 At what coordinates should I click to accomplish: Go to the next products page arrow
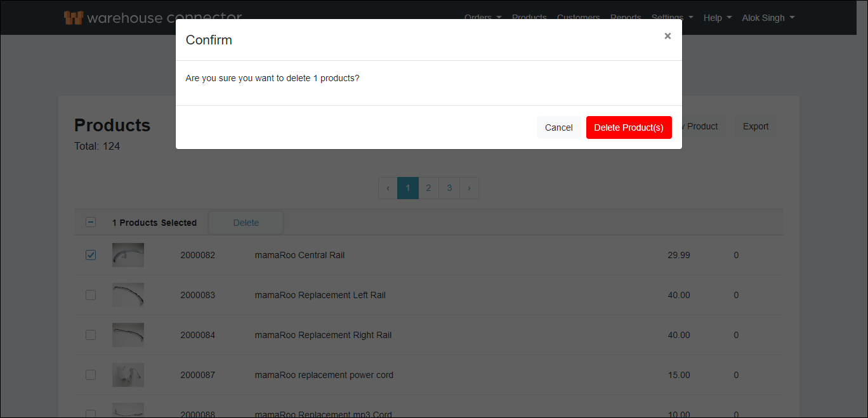pyautogui.click(x=469, y=188)
